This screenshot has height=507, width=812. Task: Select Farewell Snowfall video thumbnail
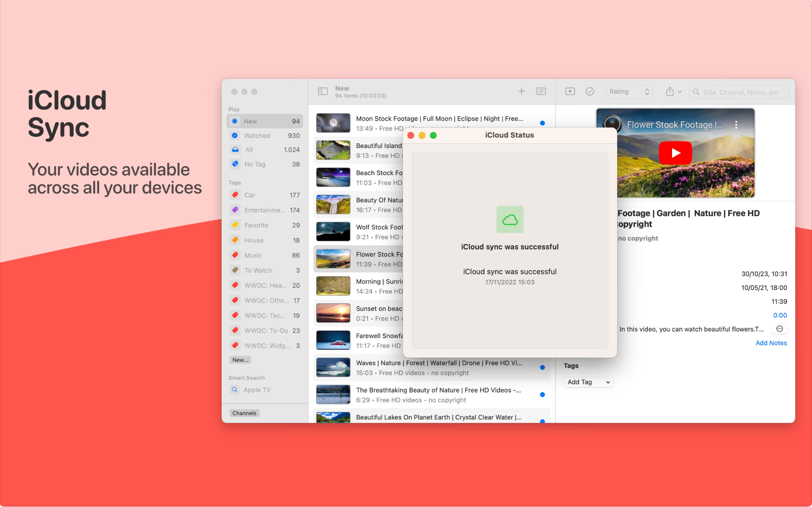coord(333,340)
